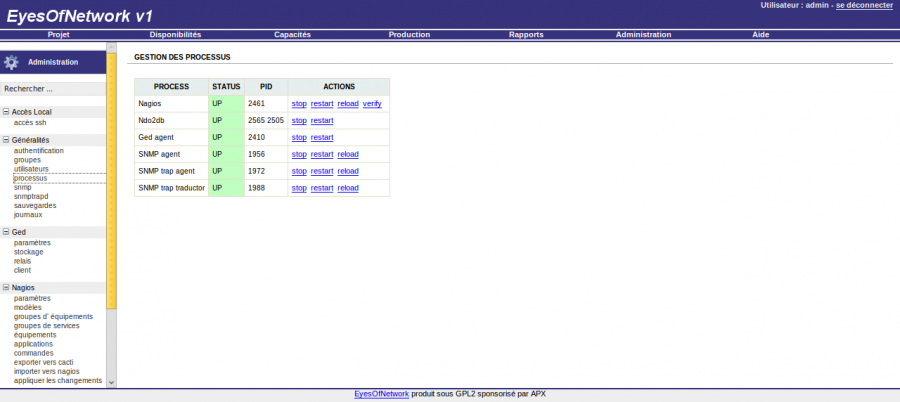The height and width of the screenshot is (402, 900).
Task: Open authentification in sidebar
Action: pyautogui.click(x=38, y=150)
